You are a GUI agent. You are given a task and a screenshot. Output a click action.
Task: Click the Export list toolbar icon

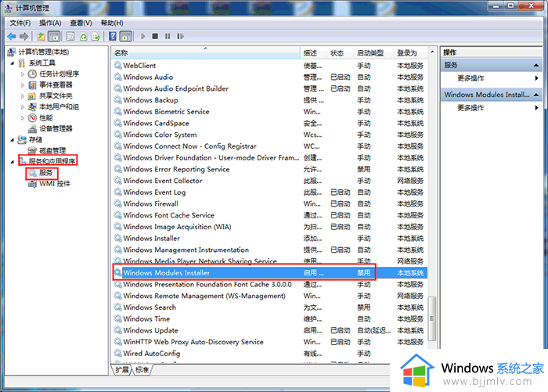pyautogui.click(x=96, y=36)
